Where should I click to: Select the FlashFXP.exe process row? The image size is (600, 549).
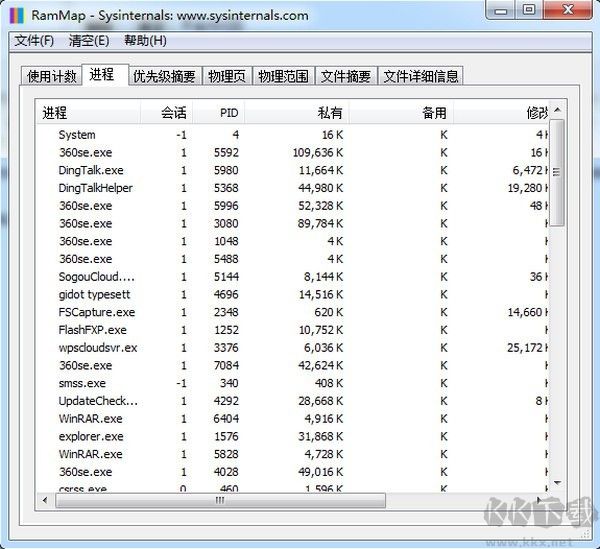[293, 330]
